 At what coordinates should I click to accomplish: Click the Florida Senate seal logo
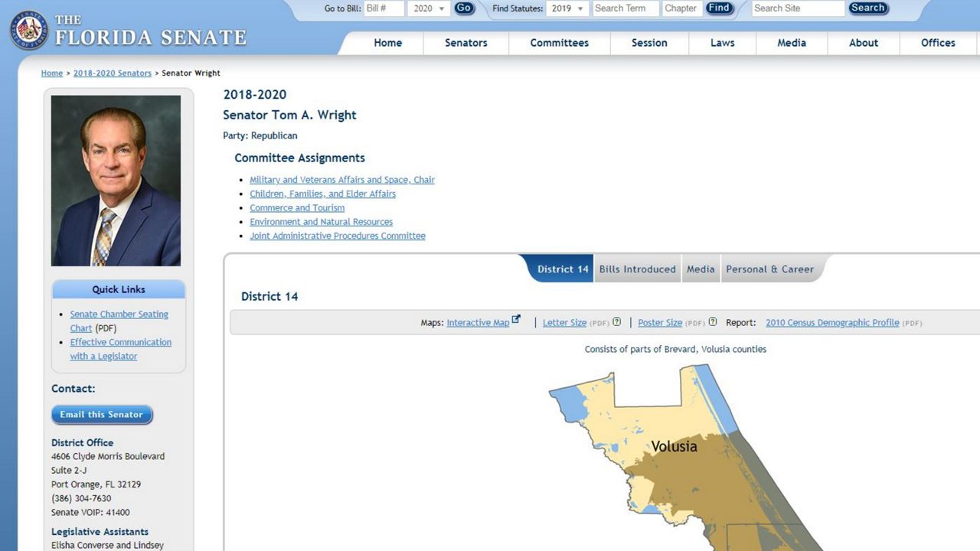(29, 31)
